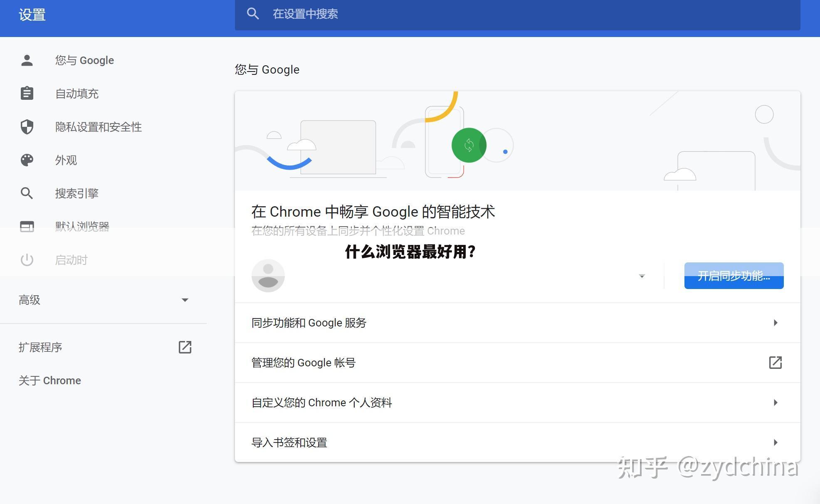This screenshot has width=820, height=504.
Task: Click the magnifier icon beside 搜索引擎
Action: [x=27, y=193]
